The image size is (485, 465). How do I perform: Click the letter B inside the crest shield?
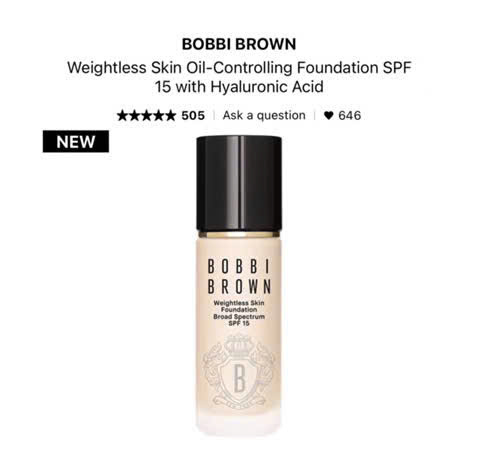click(x=240, y=379)
